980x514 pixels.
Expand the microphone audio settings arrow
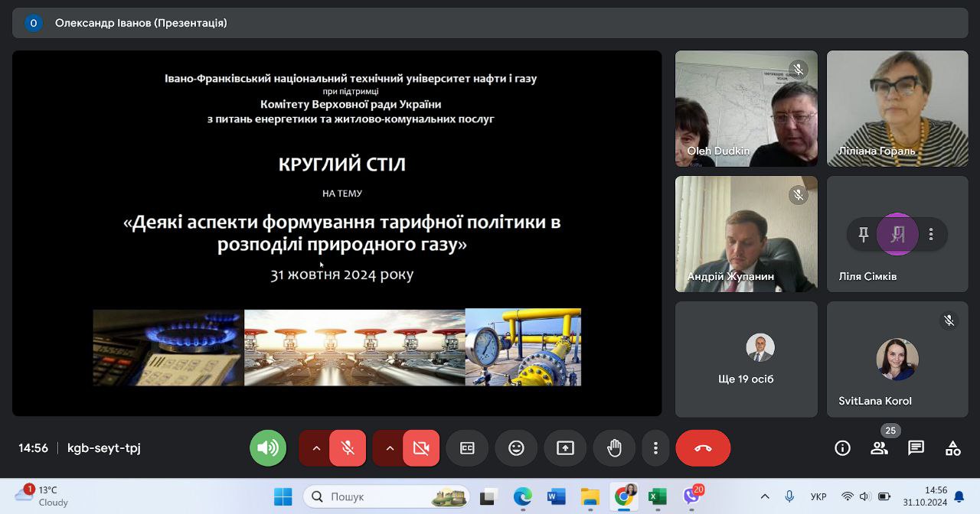pyautogui.click(x=315, y=448)
